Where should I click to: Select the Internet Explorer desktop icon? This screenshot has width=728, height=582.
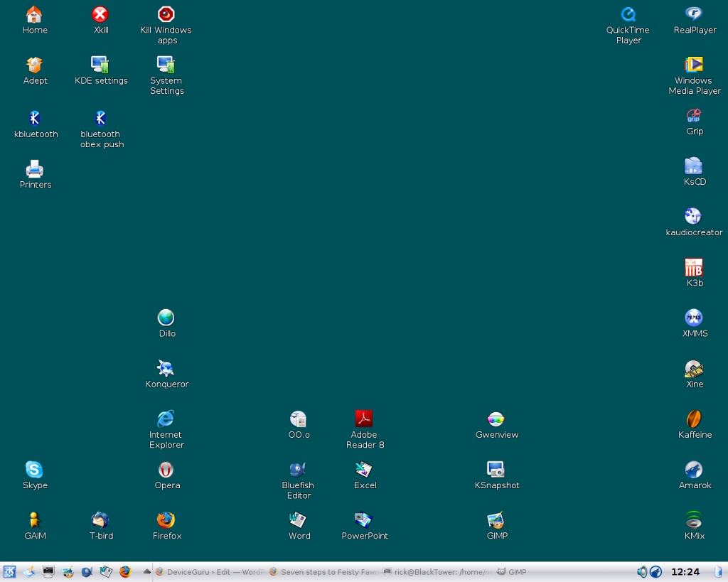(x=166, y=419)
